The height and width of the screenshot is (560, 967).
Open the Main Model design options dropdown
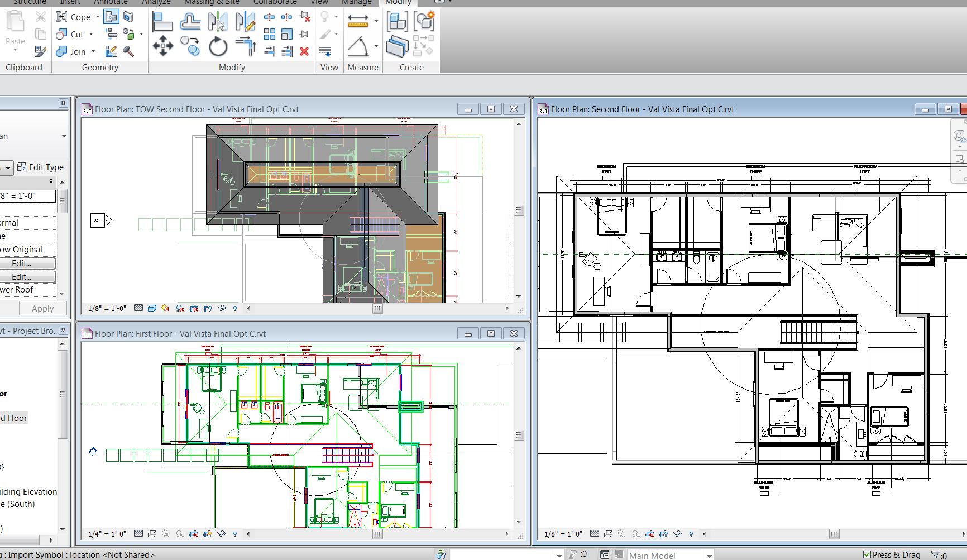[709, 556]
